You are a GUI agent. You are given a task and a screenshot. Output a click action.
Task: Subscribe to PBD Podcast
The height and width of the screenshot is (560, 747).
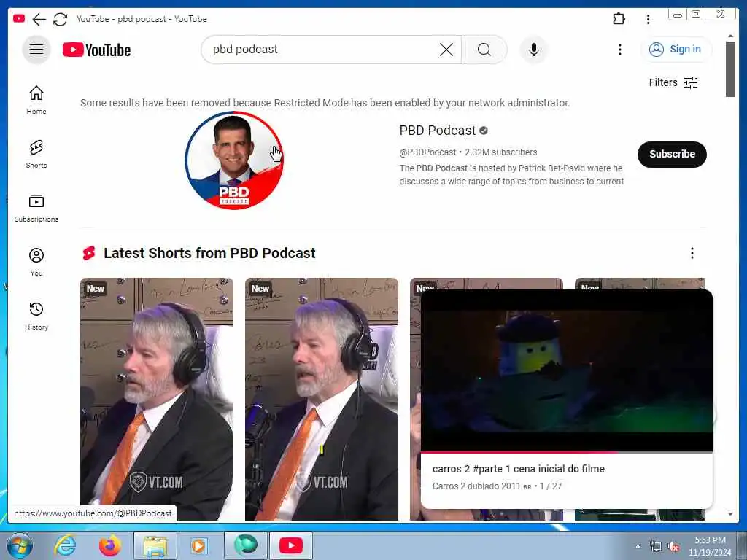tap(672, 155)
